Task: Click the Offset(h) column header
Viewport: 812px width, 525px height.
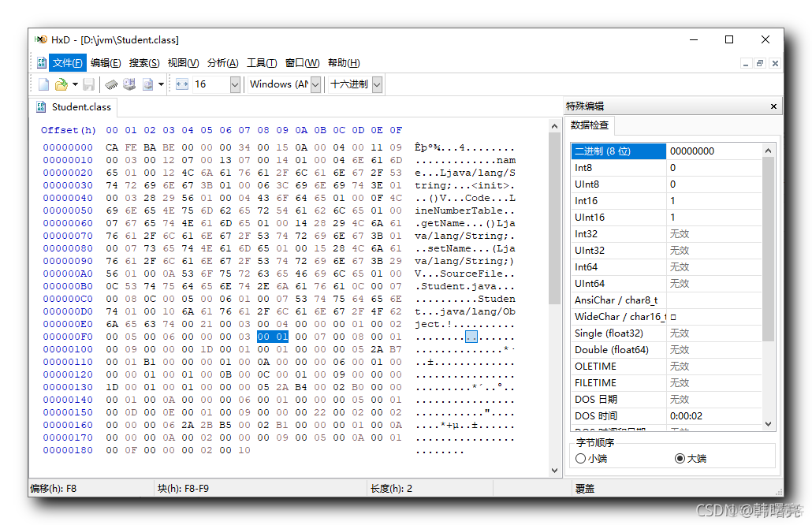Action: [x=69, y=131]
